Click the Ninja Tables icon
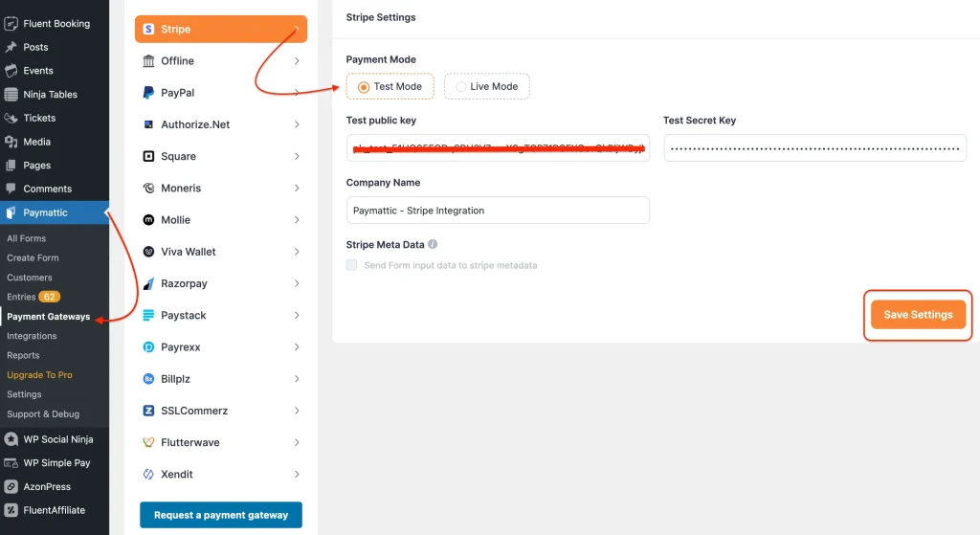 click(x=11, y=95)
